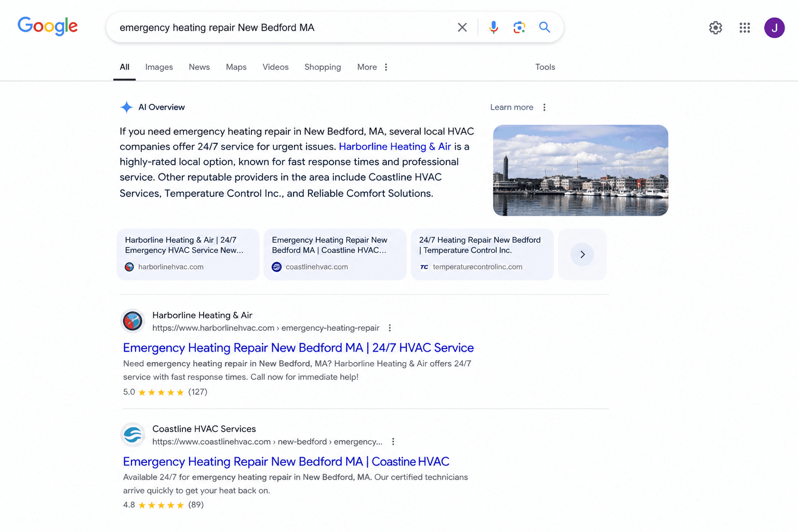Open AI Overview three-dot options
The image size is (798, 532).
click(x=544, y=107)
